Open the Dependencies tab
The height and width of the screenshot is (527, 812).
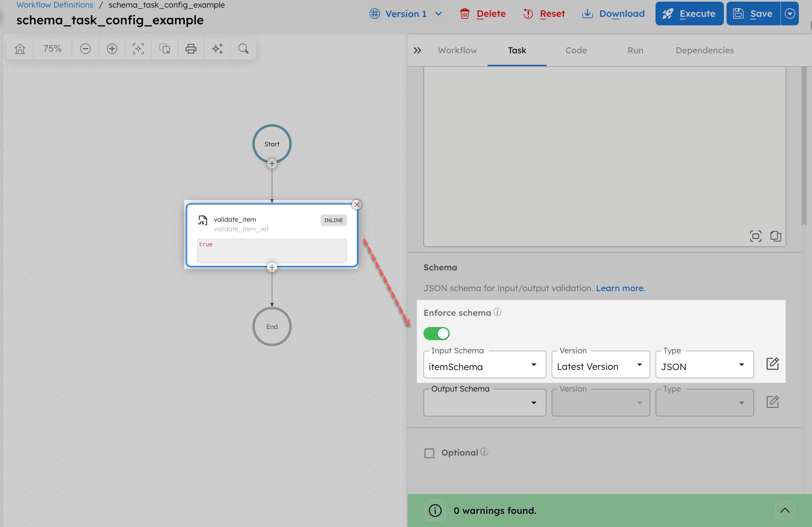tap(704, 50)
